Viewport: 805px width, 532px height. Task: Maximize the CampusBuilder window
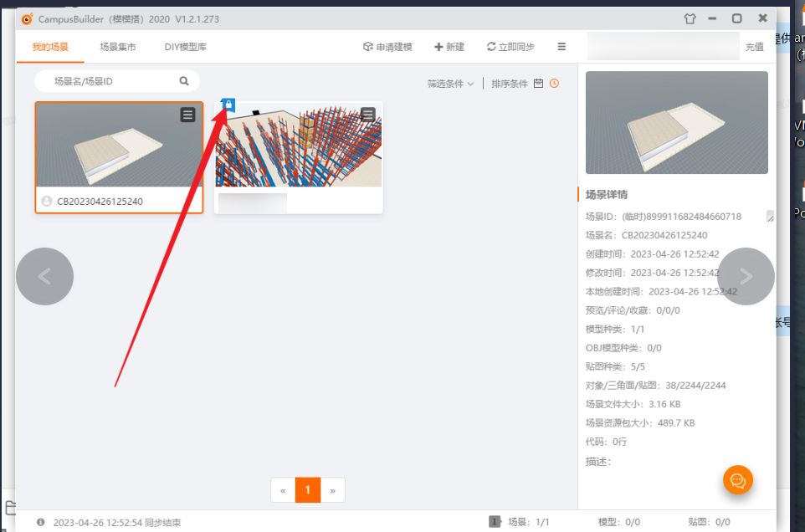pyautogui.click(x=736, y=19)
